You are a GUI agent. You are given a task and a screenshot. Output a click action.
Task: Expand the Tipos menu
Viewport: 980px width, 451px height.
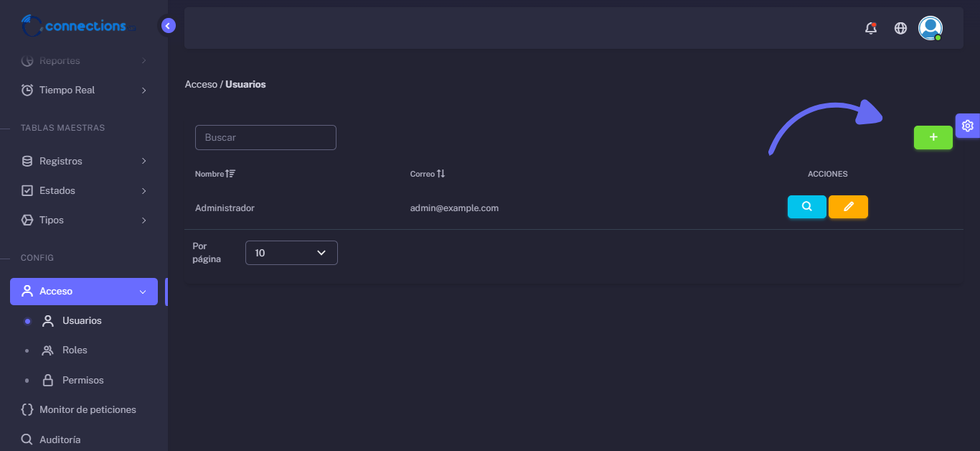tap(84, 220)
